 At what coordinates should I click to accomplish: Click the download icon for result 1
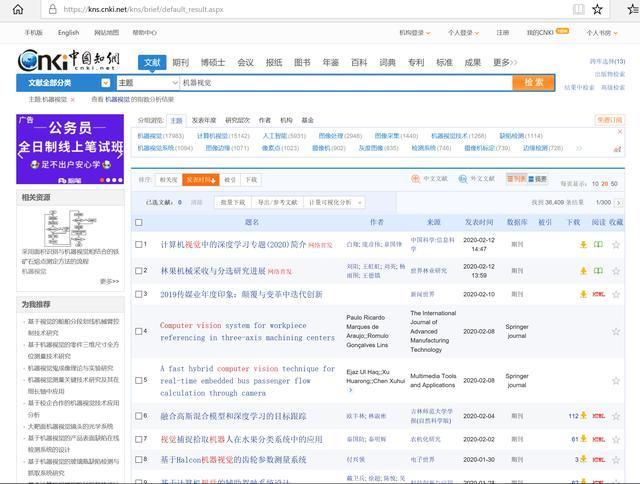click(583, 244)
